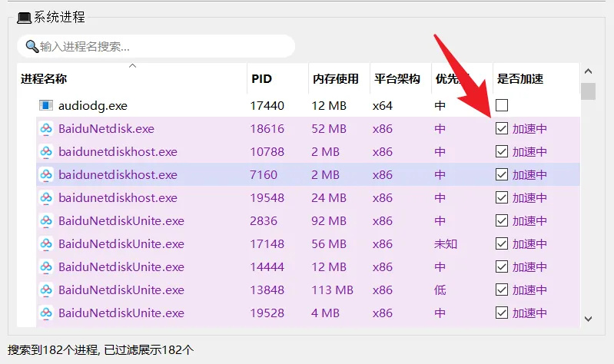Click PID value 10788
The height and width of the screenshot is (364, 614).
pyautogui.click(x=267, y=152)
